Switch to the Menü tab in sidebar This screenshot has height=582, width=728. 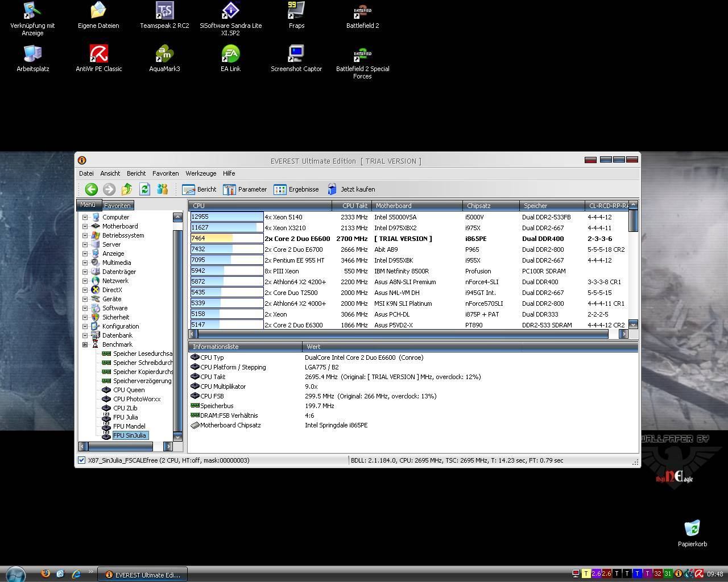click(x=88, y=205)
